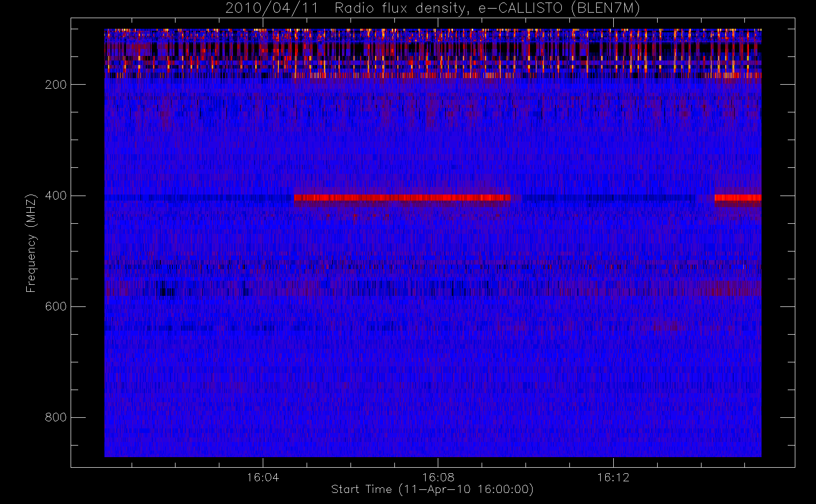Click the '16:12' time tick label
This screenshot has width=816, height=504.
pos(613,477)
